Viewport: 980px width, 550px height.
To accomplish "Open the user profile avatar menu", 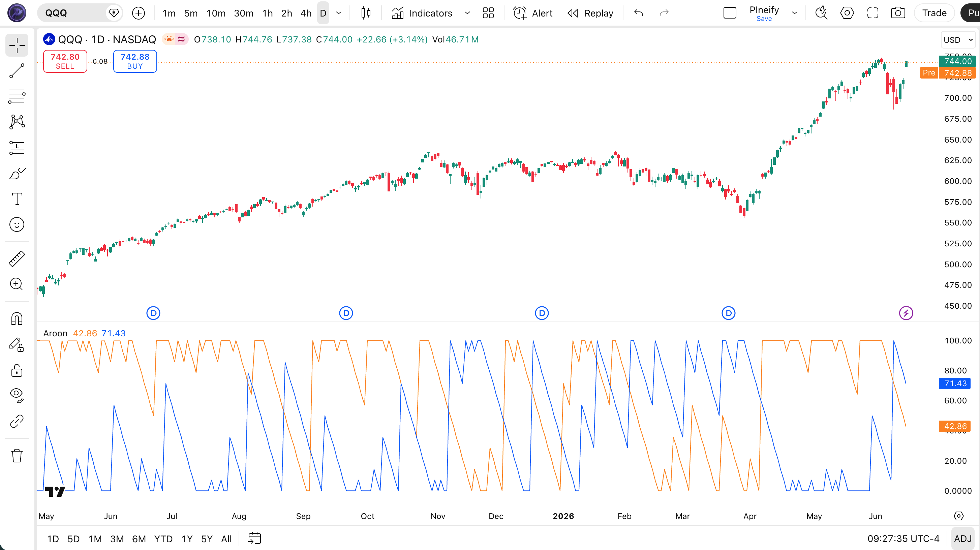I will [x=17, y=13].
